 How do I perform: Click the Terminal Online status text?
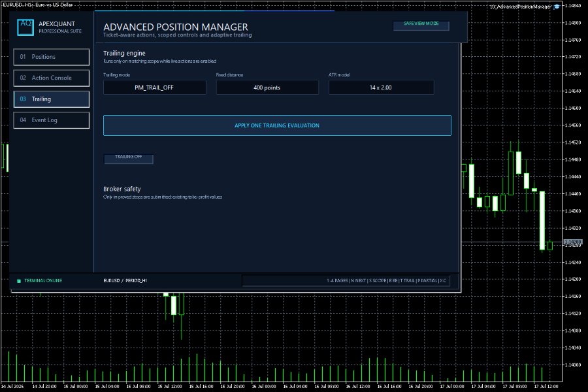(x=43, y=280)
